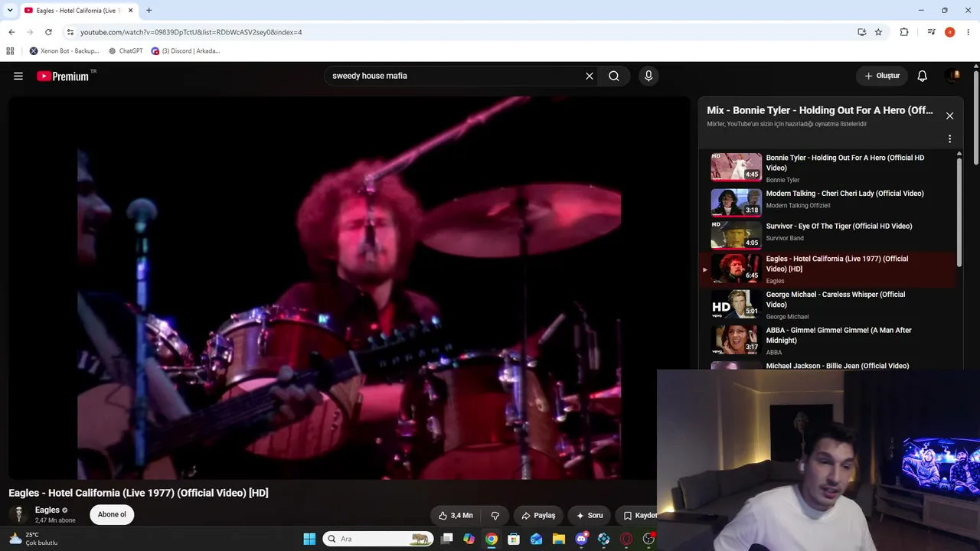This screenshot has height=551, width=980.
Task: Open the YouTube guide hamburger menu
Action: coord(18,76)
